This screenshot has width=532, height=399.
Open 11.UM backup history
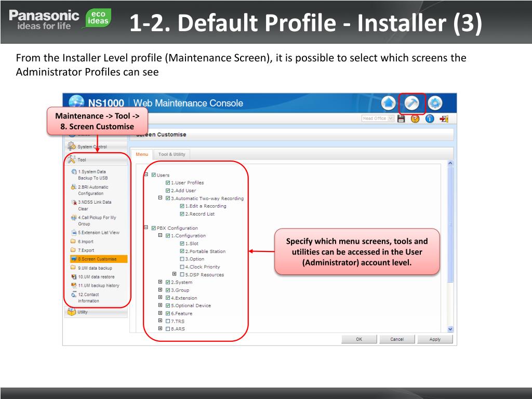coord(96,286)
